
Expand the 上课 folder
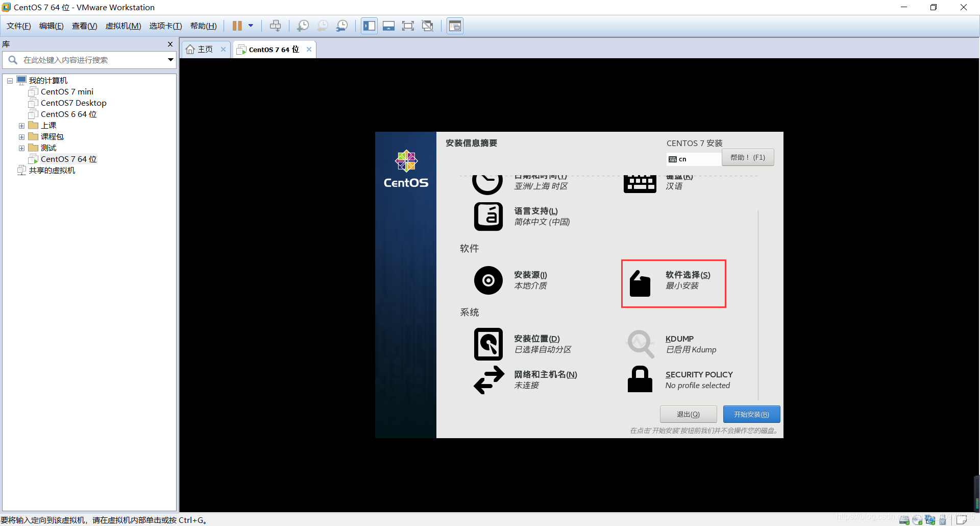pyautogui.click(x=21, y=126)
